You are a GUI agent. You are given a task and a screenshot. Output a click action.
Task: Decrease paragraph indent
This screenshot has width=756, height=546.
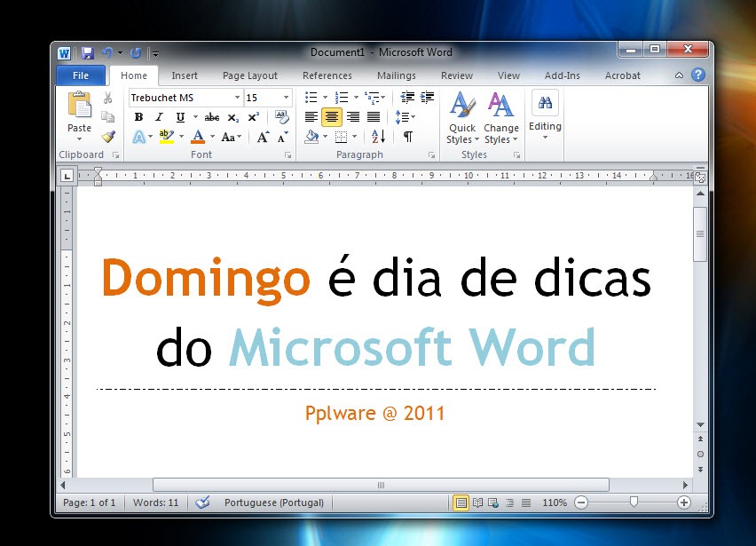[407, 98]
